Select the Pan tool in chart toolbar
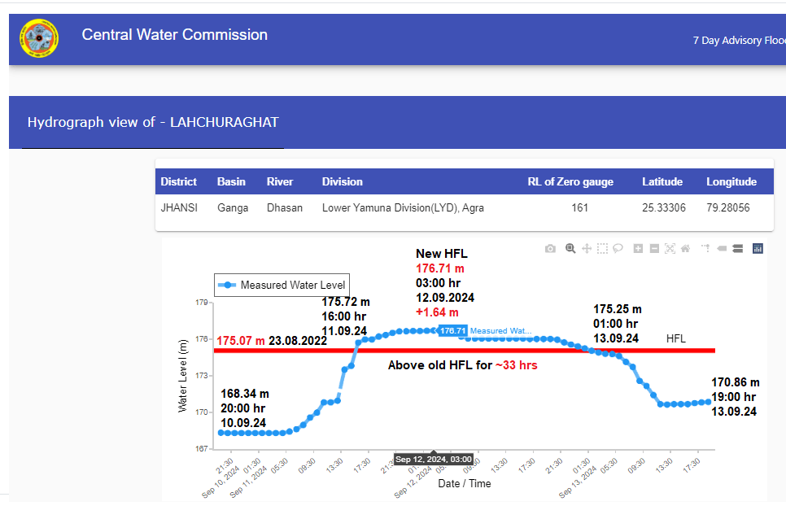786x532 pixels. (586, 249)
